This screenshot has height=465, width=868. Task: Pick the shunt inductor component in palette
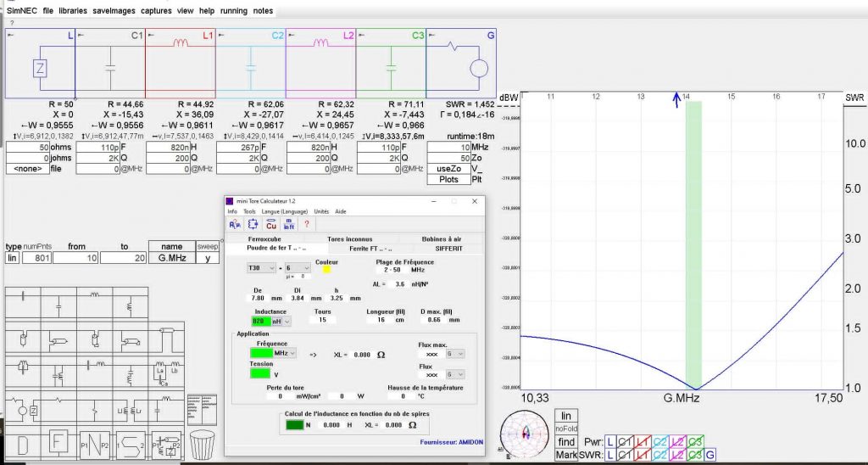point(130,302)
